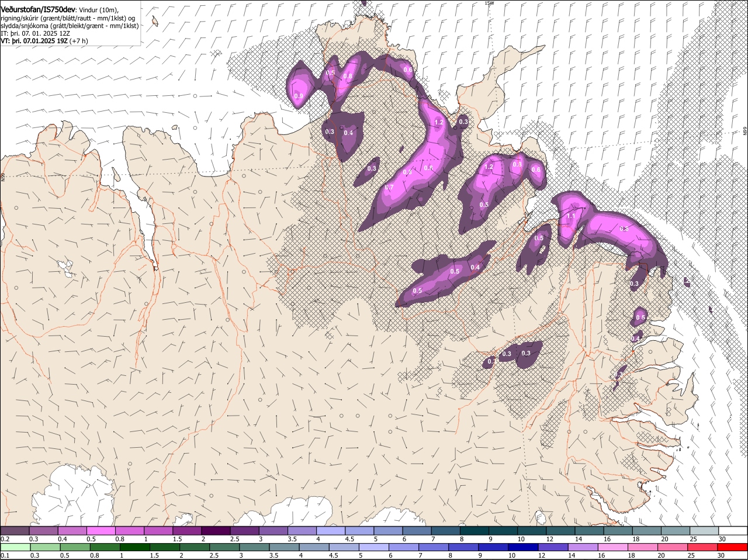
Task: Click the dark purple 2 swatch, snow legend
Action: click(216, 531)
